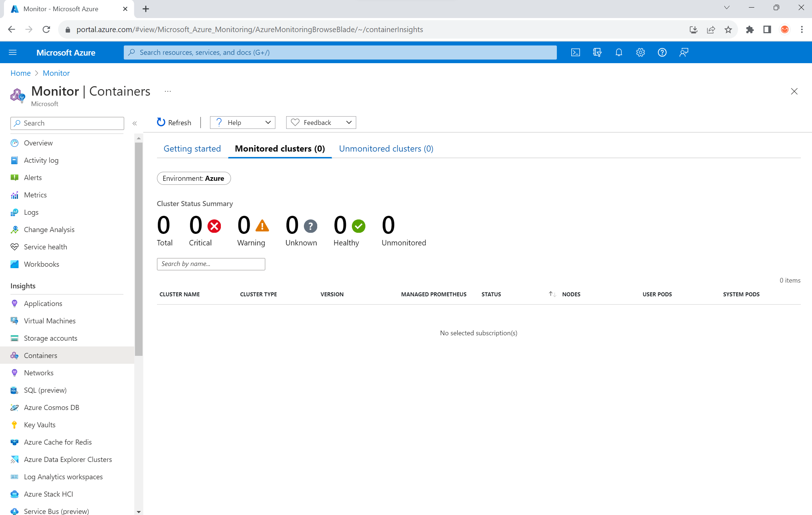Image resolution: width=812 pixels, height=515 pixels.
Task: Open Chrome extensions puzzle icon
Action: [x=750, y=30]
